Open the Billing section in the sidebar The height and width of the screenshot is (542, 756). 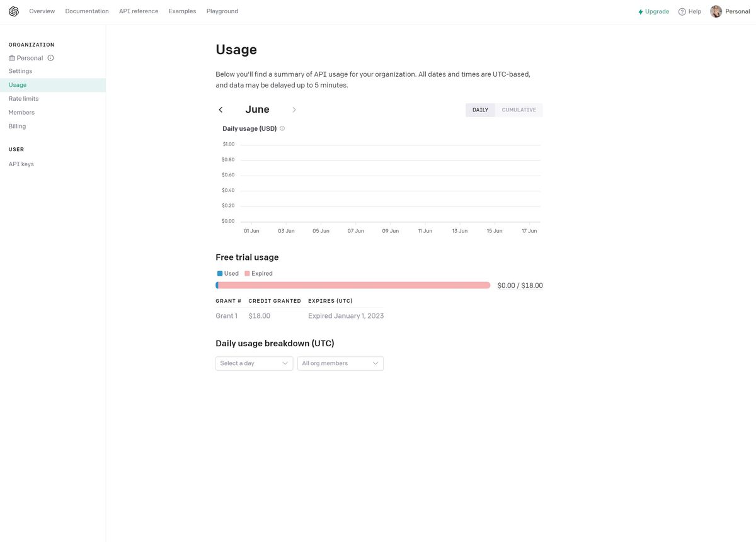pyautogui.click(x=17, y=126)
